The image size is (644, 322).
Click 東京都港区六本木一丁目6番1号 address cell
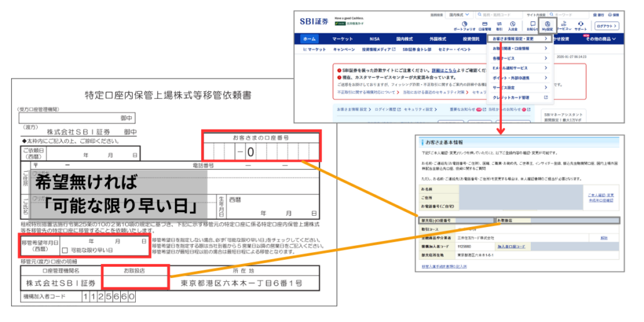point(243,284)
